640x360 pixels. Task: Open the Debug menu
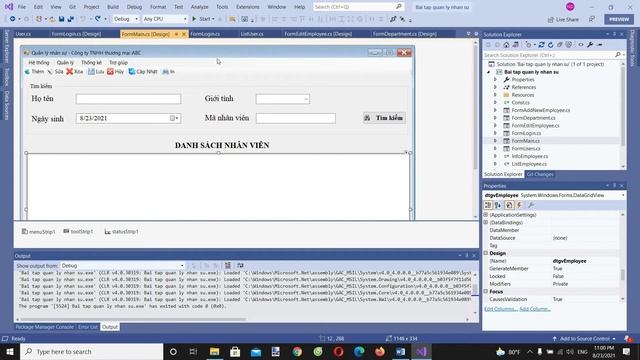pos(134,7)
